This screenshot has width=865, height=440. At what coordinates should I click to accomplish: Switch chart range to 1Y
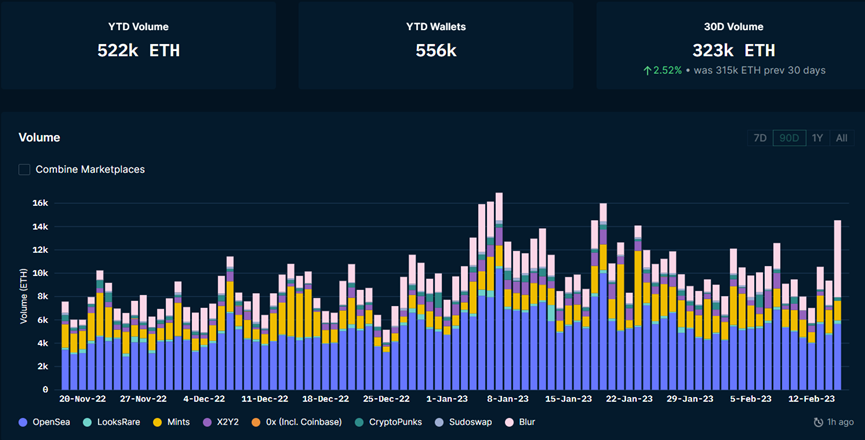pyautogui.click(x=817, y=138)
